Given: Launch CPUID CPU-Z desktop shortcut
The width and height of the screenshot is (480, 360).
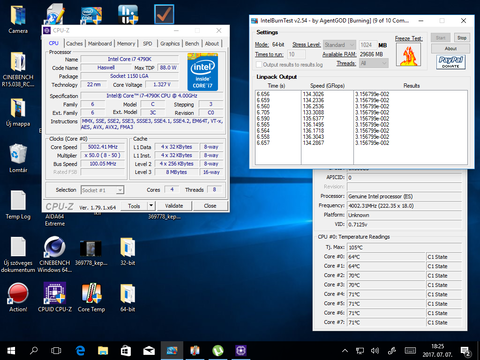Looking at the screenshot, I should (x=55, y=297).
